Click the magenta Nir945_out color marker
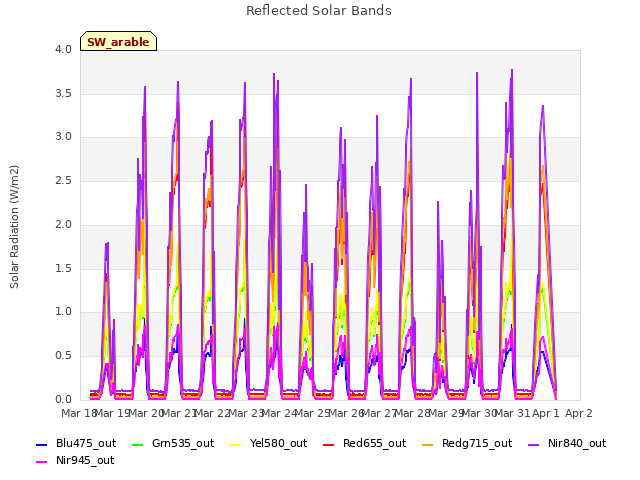 pos(42,462)
